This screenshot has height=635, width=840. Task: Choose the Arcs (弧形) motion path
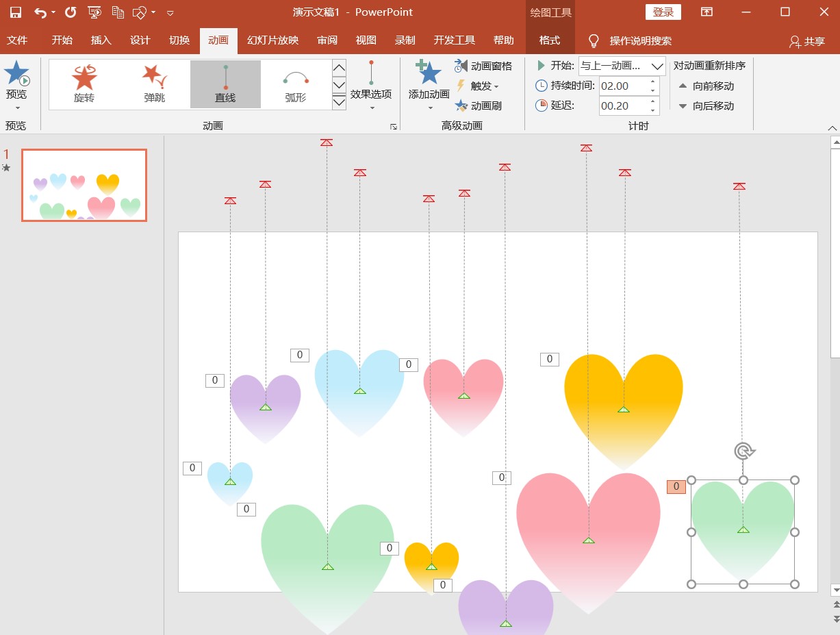point(296,84)
